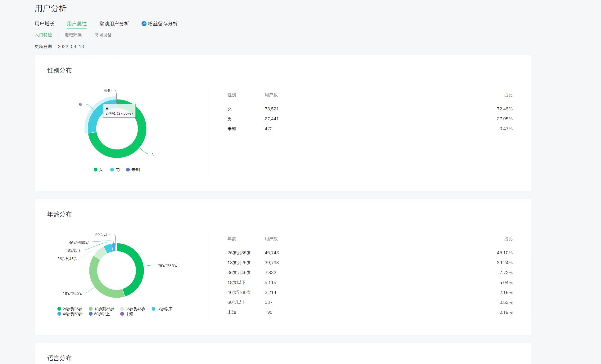Open the 粉丝留存分析 tab
Viewport: 601px width, 364px height.
162,24
